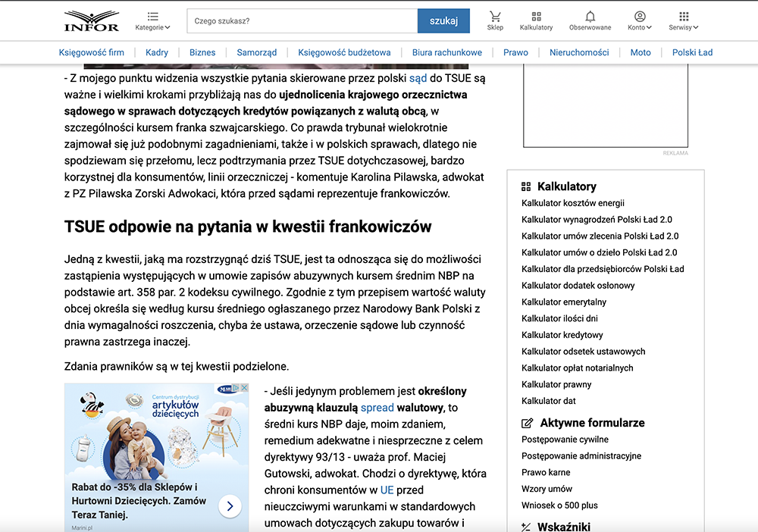
Task: Open the Serwisy grid icon
Action: point(684,17)
